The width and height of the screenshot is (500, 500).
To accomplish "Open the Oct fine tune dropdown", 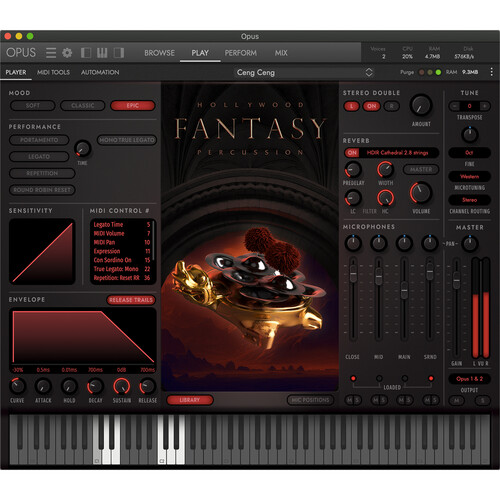I will (x=469, y=153).
